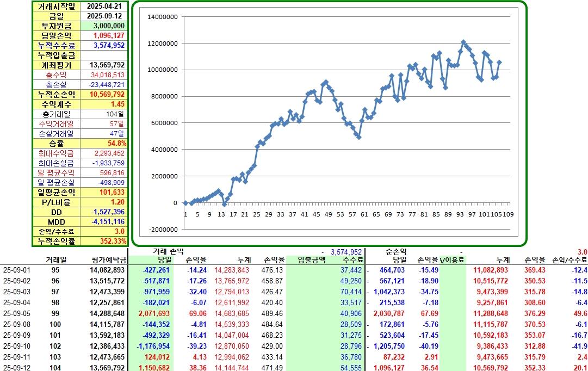Click the 금일 date 2025-09-12
588x371 pixels.
[104, 16]
